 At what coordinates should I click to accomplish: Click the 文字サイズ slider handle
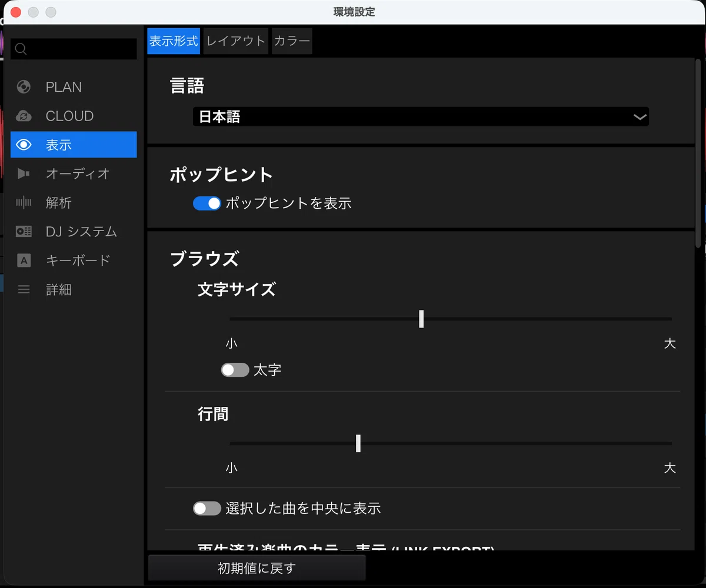coord(421,319)
